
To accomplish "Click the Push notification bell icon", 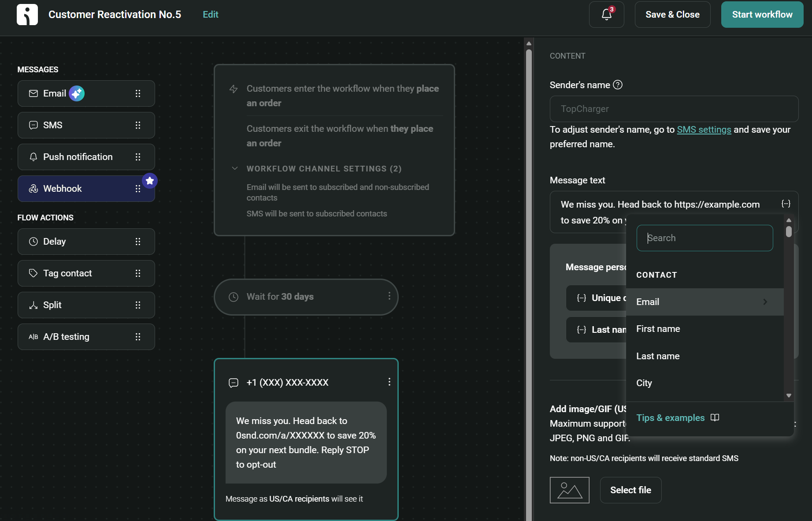I will click(x=33, y=157).
